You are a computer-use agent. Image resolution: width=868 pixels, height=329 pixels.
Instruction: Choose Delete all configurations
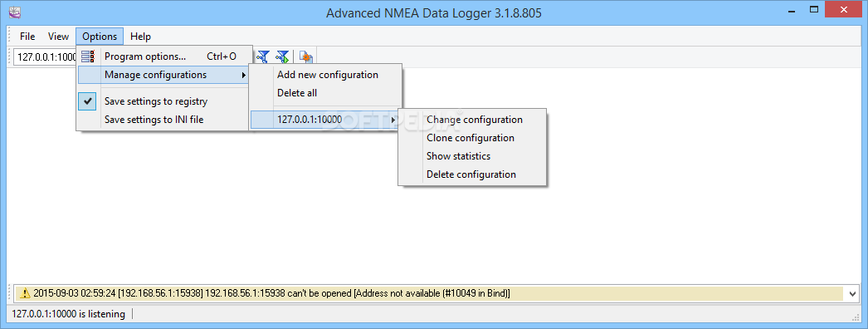tap(325, 93)
